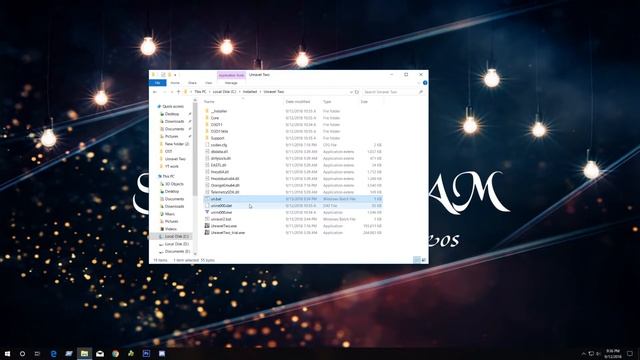Open Music under This PC

click(170, 214)
